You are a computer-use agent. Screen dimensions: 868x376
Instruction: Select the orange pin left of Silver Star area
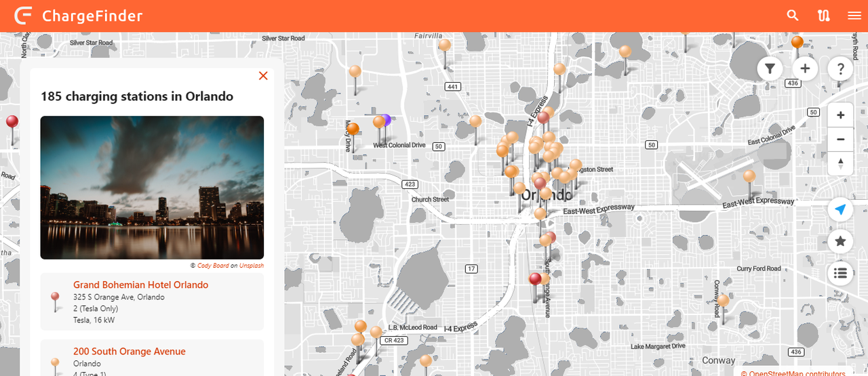[355, 71]
